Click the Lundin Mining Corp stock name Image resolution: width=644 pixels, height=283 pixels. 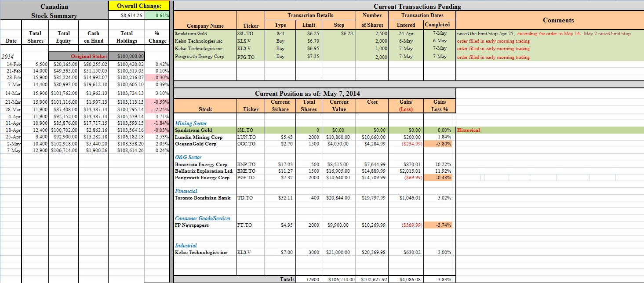click(199, 137)
